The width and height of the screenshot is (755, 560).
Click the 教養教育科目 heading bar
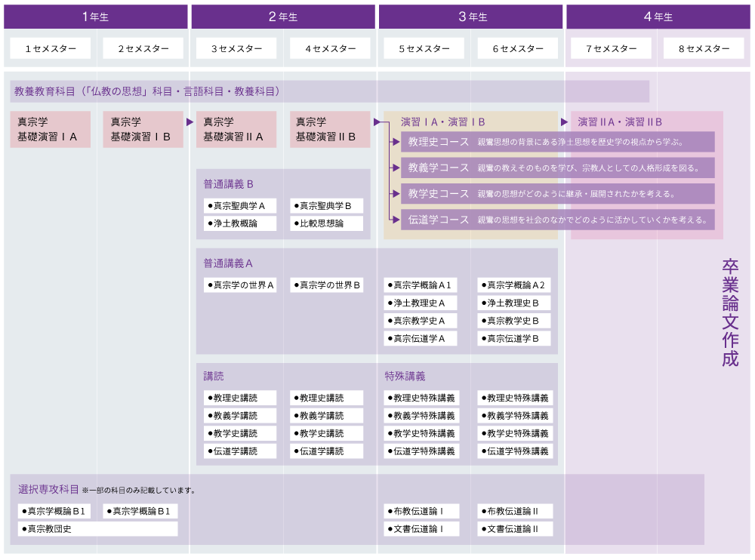click(x=330, y=91)
